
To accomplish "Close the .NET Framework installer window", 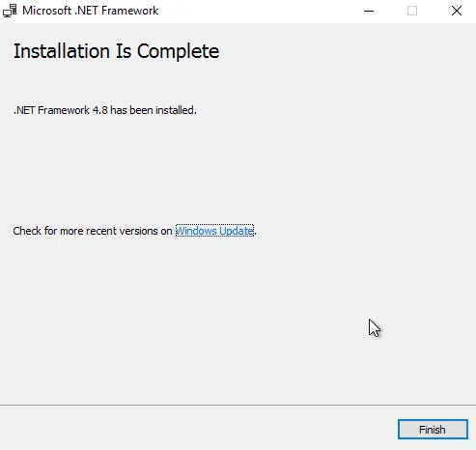I will tap(457, 11).
